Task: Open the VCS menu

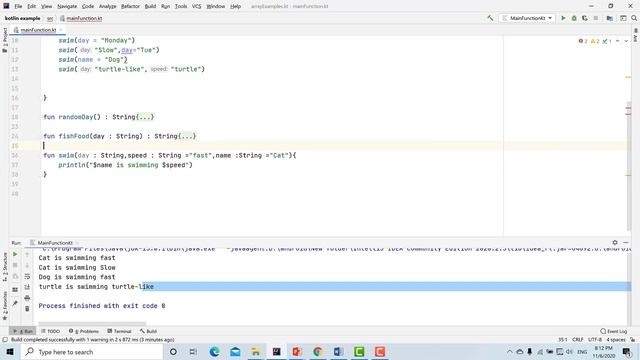Action: [196, 6]
